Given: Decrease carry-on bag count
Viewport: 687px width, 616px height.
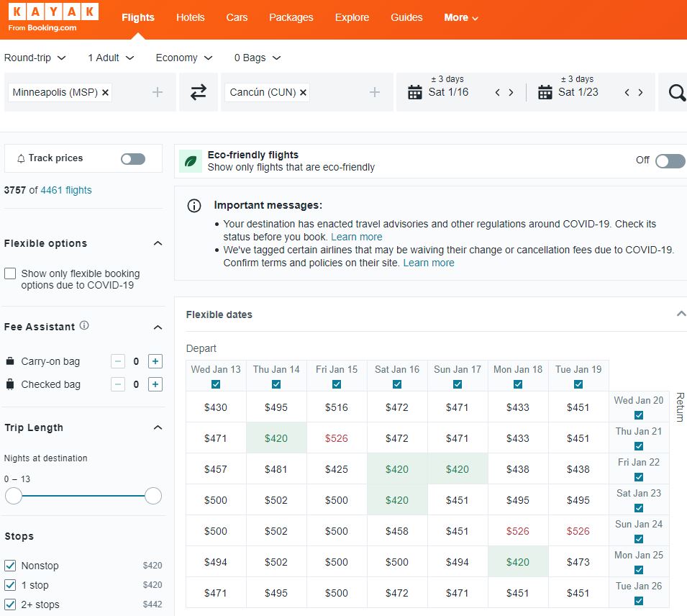Looking at the screenshot, I should click(117, 361).
